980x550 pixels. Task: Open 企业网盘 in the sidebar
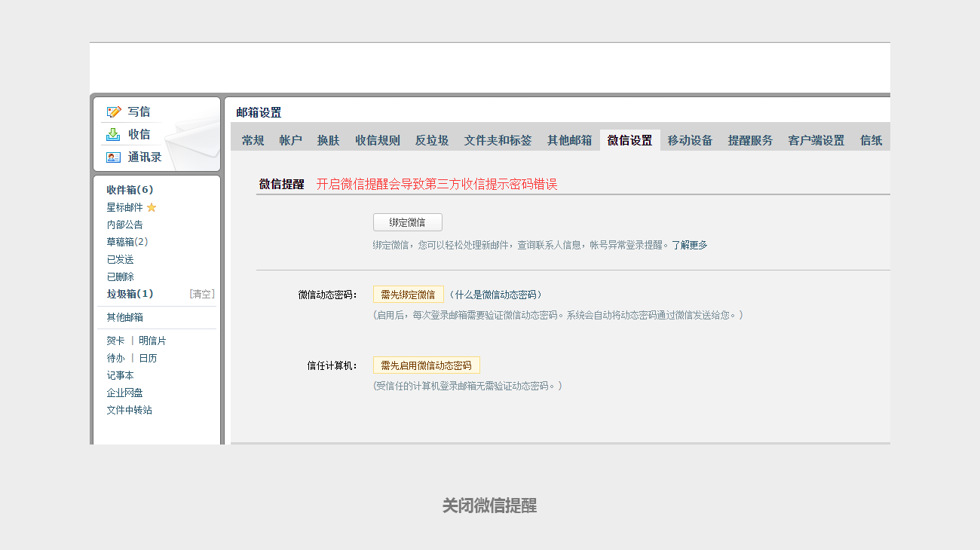[x=124, y=393]
